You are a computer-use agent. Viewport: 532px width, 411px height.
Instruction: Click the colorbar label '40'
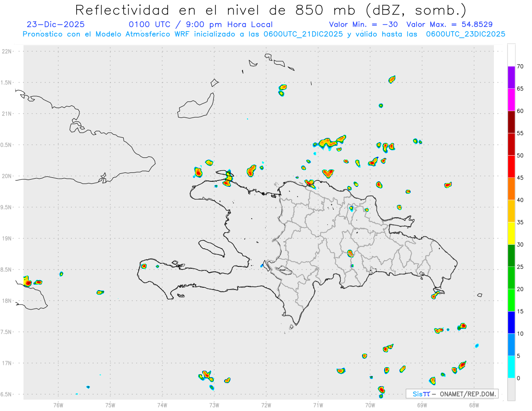pos(520,200)
